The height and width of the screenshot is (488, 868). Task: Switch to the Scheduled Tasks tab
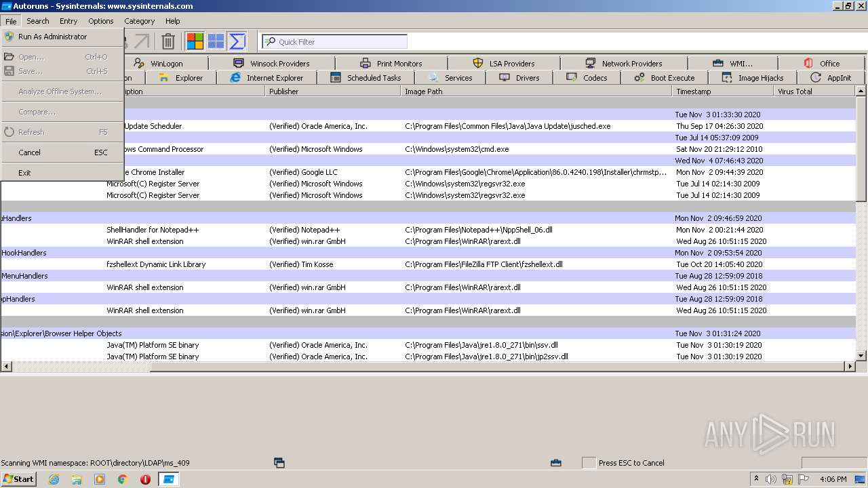pos(366,77)
